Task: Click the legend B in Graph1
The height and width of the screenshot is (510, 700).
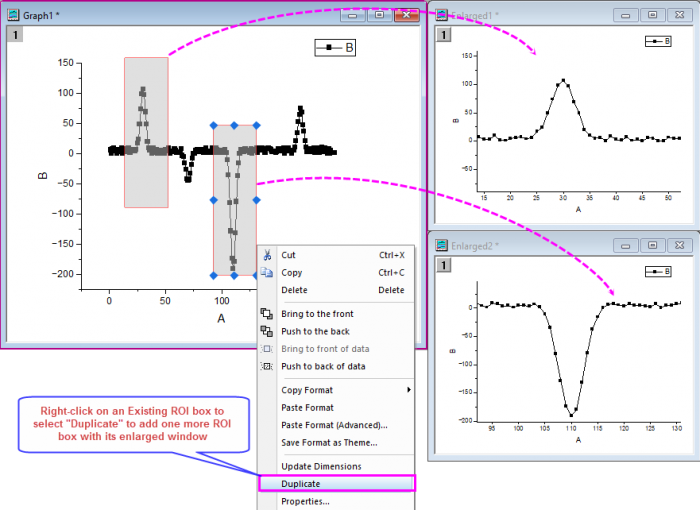Action: (335, 47)
